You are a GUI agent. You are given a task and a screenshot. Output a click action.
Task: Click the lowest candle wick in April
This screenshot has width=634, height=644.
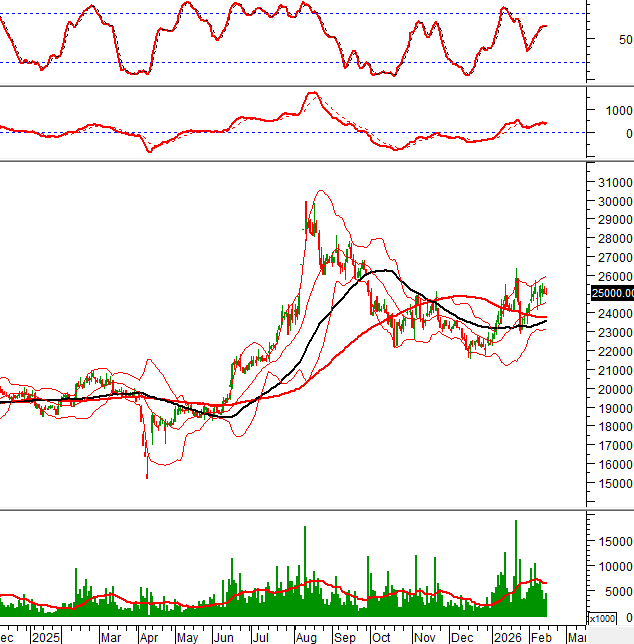[147, 475]
